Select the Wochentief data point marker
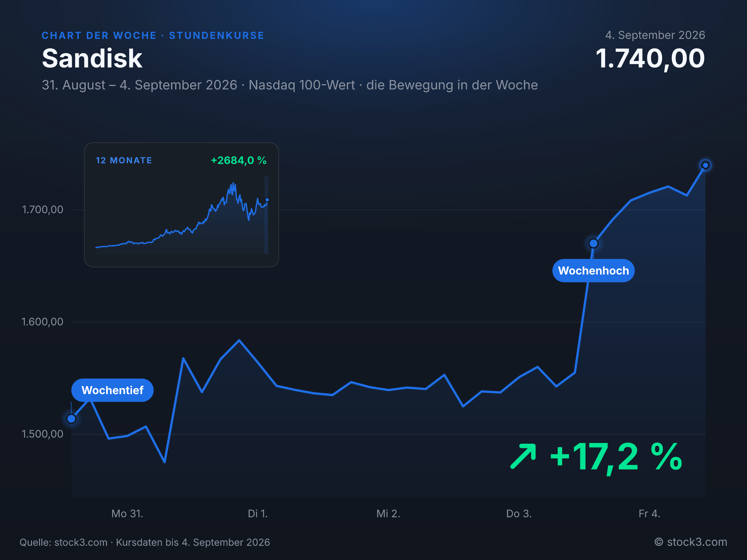This screenshot has width=747, height=560. pos(71,419)
